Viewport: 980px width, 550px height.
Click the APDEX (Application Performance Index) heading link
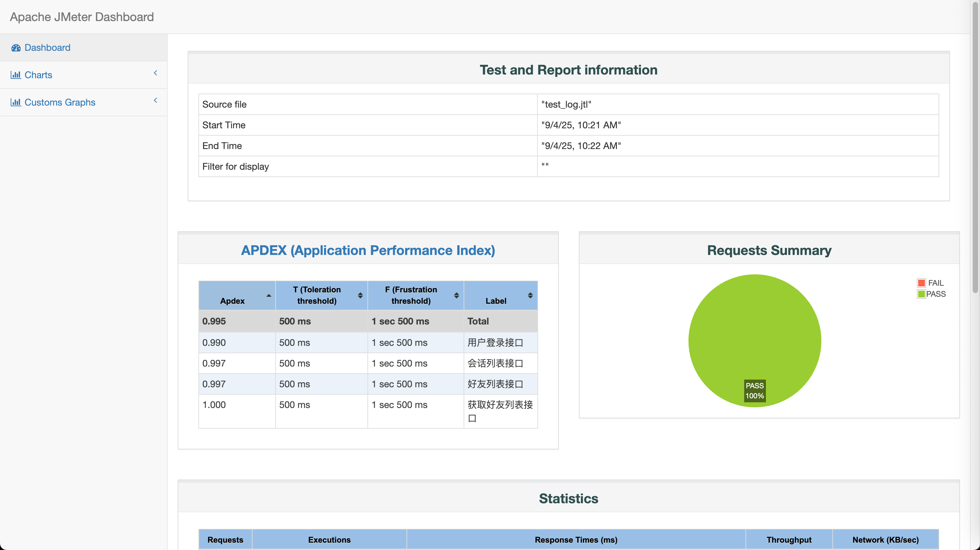pos(368,250)
